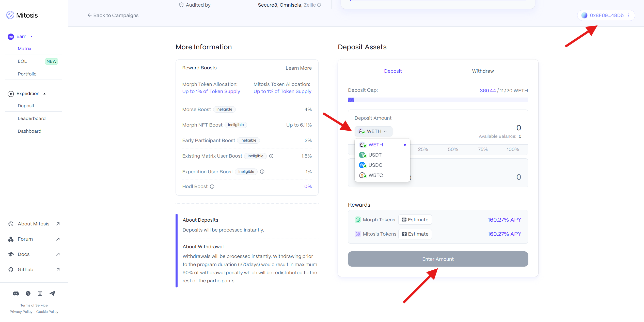Select WETH in token list
The height and width of the screenshot is (322, 644).
click(x=382, y=145)
